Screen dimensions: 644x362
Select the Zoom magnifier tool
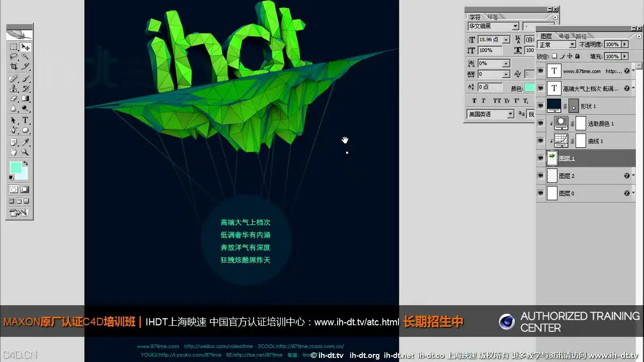pyautogui.click(x=25, y=152)
